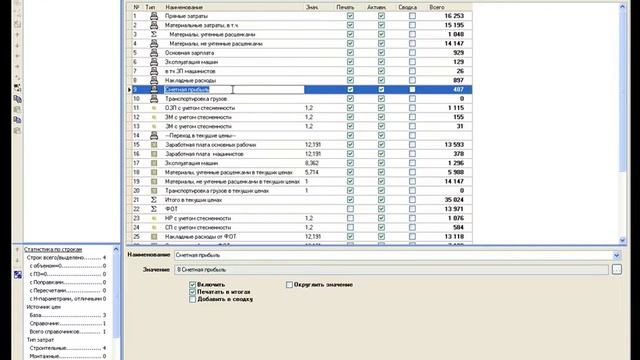This screenshot has width=640, height=360.
Task: Click the green square type icon in row 15
Action: [154, 145]
